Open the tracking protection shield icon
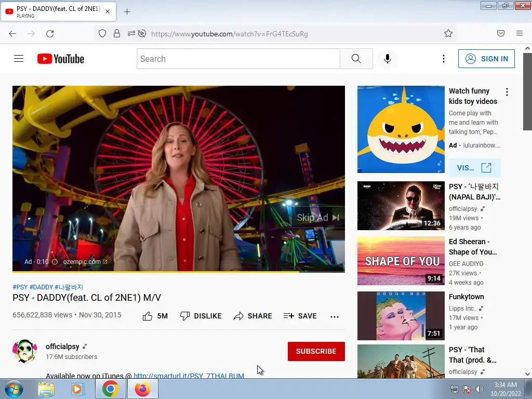This screenshot has width=532, height=399. click(102, 33)
